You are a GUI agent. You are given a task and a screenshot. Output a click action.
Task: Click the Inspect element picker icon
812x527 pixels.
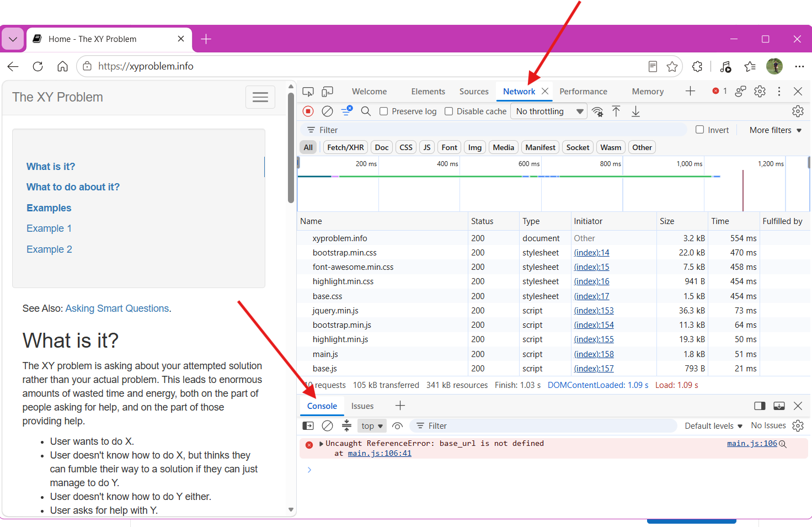pyautogui.click(x=308, y=92)
